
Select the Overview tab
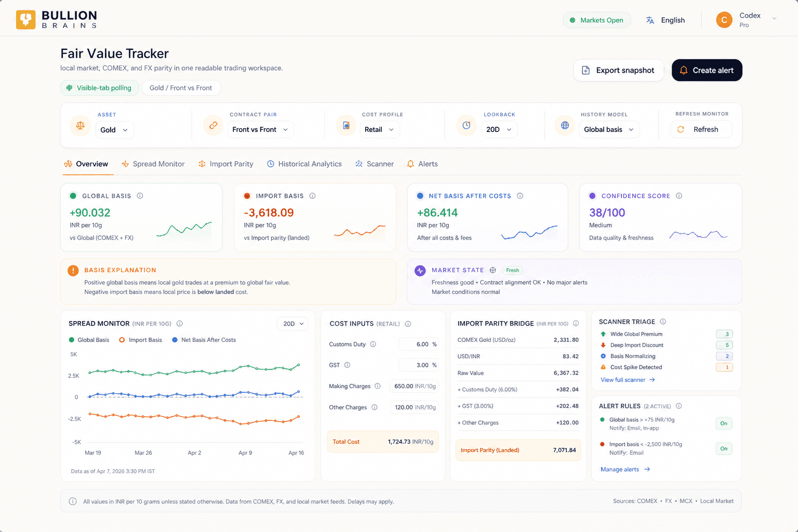click(86, 164)
